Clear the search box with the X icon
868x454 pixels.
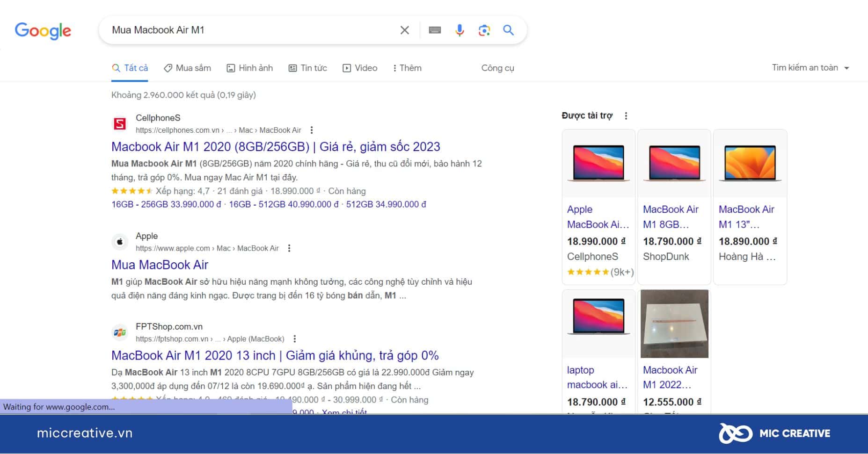pyautogui.click(x=405, y=30)
